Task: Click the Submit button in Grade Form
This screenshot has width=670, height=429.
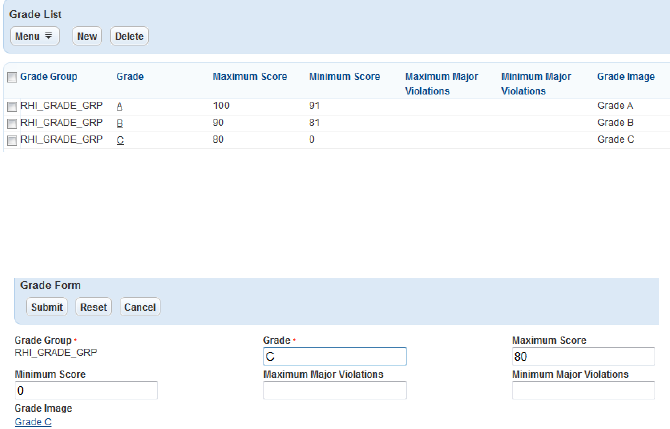Action: click(47, 307)
